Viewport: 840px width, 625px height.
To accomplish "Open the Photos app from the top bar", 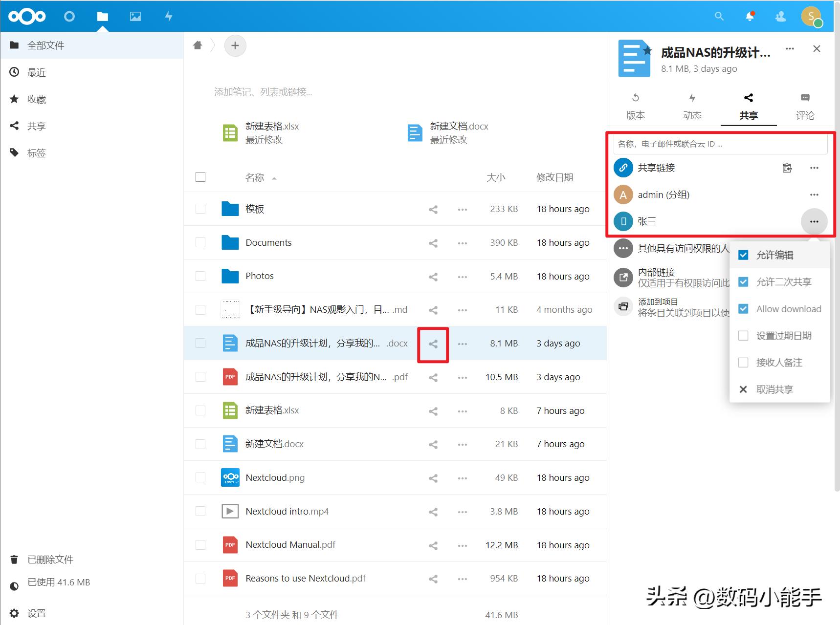I will click(x=135, y=16).
